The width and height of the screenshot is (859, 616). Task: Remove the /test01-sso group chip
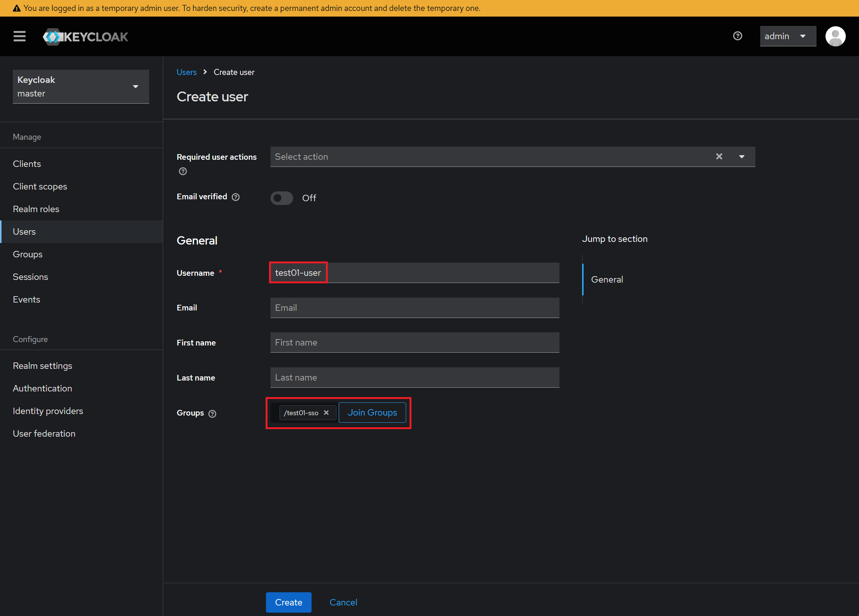click(326, 413)
